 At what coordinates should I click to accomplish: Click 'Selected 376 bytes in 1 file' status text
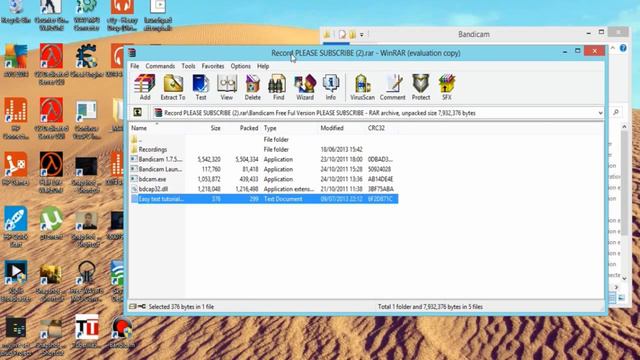coord(181,307)
